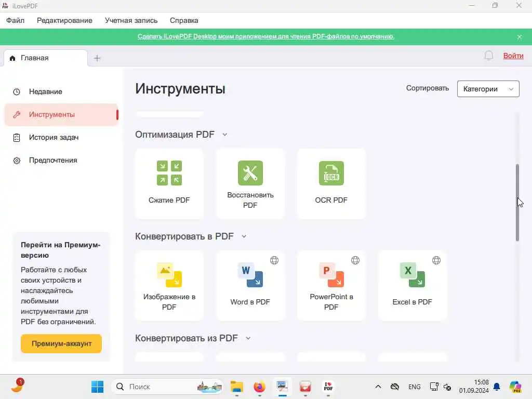Image resolution: width=532 pixels, height=399 pixels.
Task: Click the Войти link
Action: pos(513,56)
